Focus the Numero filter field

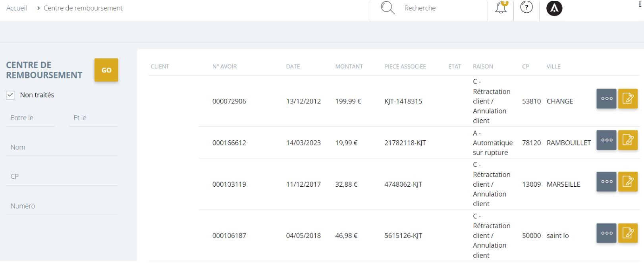pos(62,207)
